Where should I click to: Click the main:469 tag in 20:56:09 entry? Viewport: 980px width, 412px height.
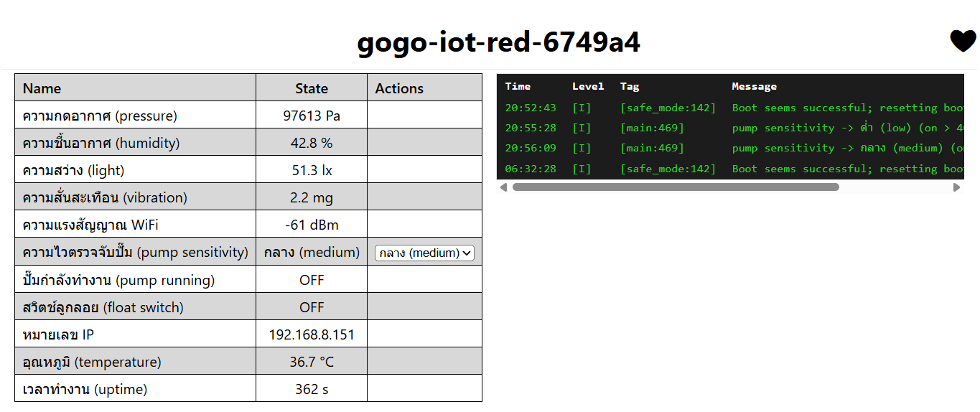(653, 148)
